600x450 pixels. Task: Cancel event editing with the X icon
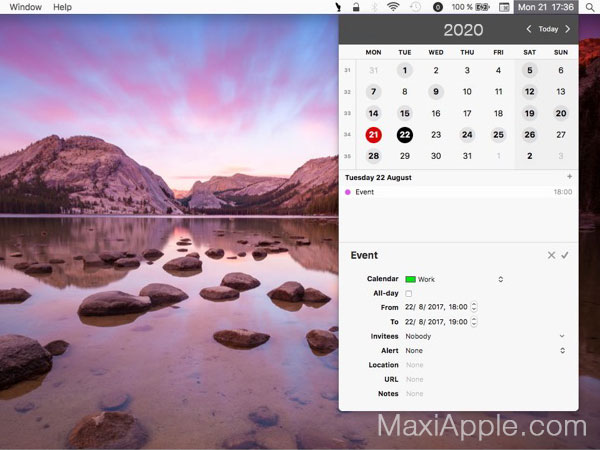(551, 255)
